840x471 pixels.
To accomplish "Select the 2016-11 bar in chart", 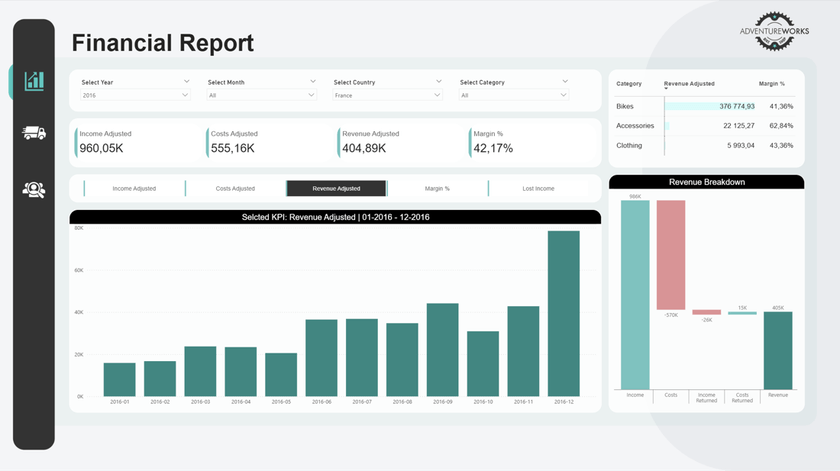I will pos(523,352).
